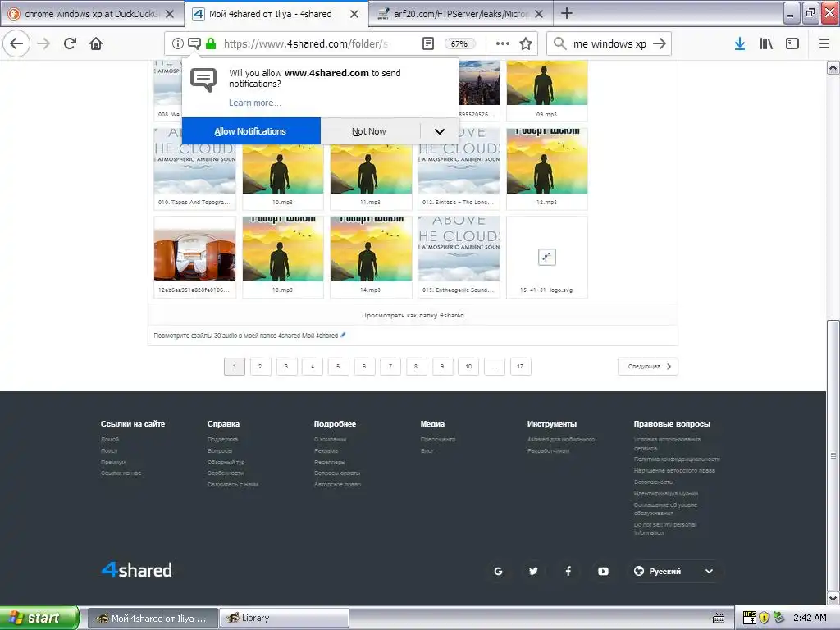Screen dimensions: 840x630
Task: Click scrollbar down arrow
Action: pos(833,598)
